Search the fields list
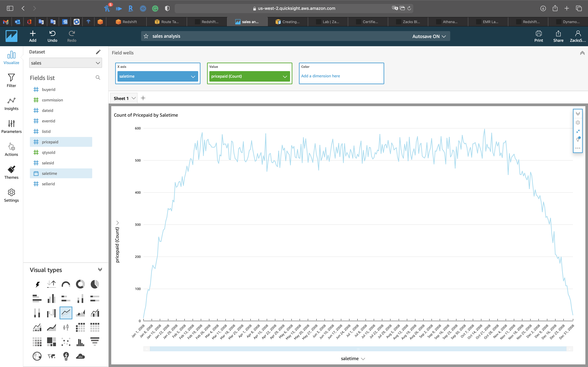Image resolution: width=588 pixels, height=367 pixels. [98, 78]
